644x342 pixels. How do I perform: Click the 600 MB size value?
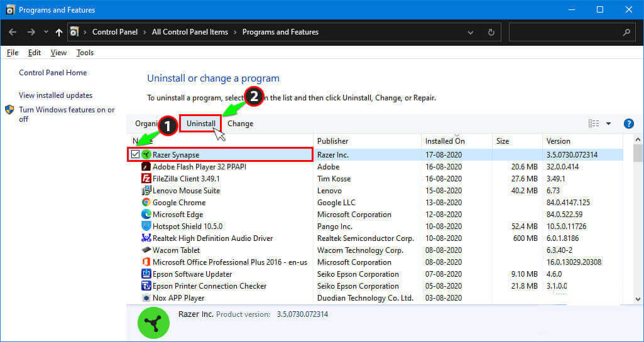(x=525, y=238)
